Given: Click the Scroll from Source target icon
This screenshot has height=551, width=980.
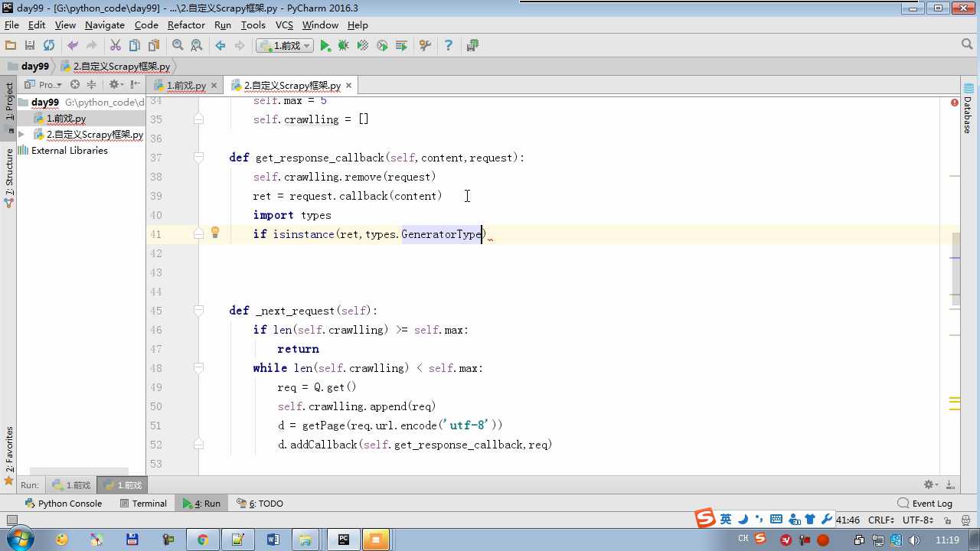Looking at the screenshot, I should pos(75,85).
